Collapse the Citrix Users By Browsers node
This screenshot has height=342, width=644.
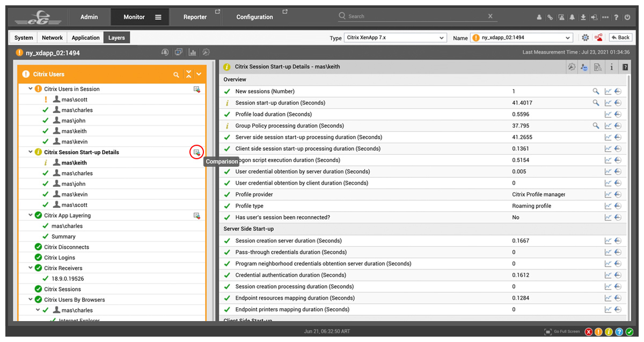pyautogui.click(x=31, y=300)
